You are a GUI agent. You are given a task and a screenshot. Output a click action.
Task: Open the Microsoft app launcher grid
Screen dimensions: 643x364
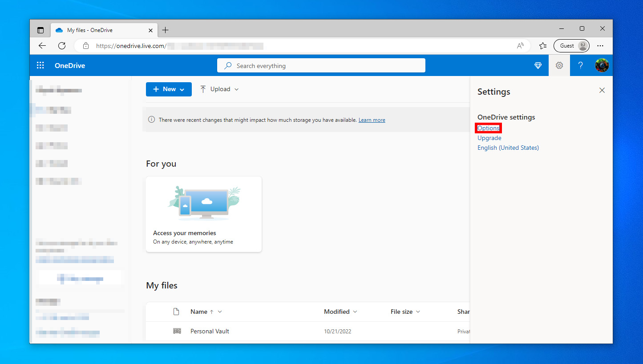[40, 65]
